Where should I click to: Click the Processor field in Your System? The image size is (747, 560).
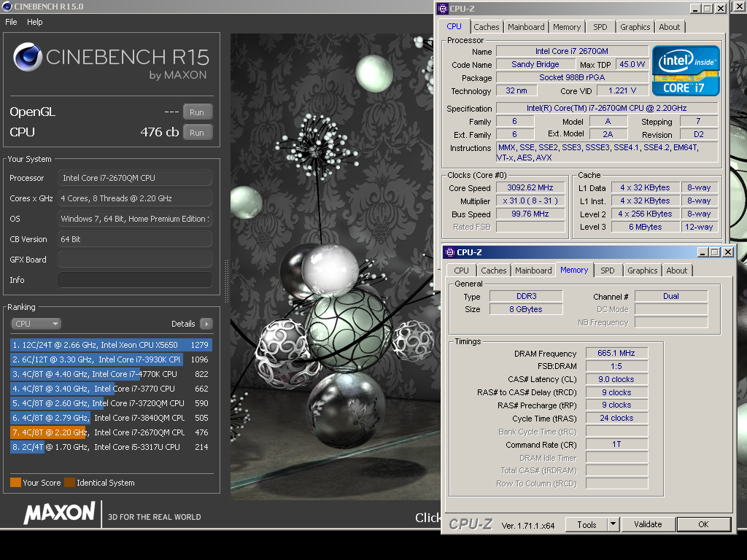(x=135, y=178)
